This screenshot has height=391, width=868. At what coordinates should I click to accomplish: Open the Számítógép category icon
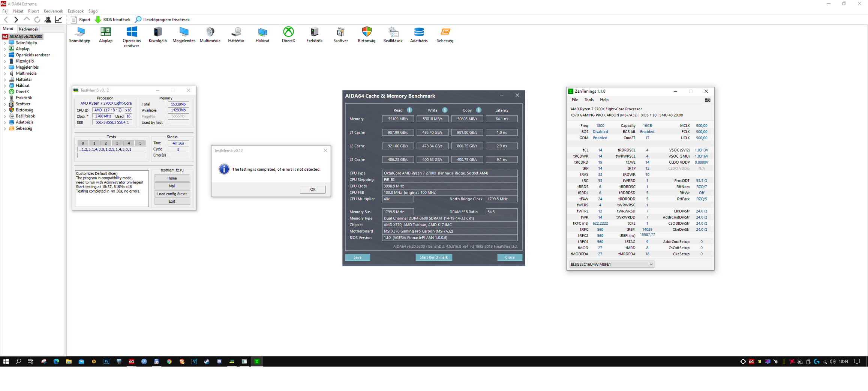coord(79,35)
